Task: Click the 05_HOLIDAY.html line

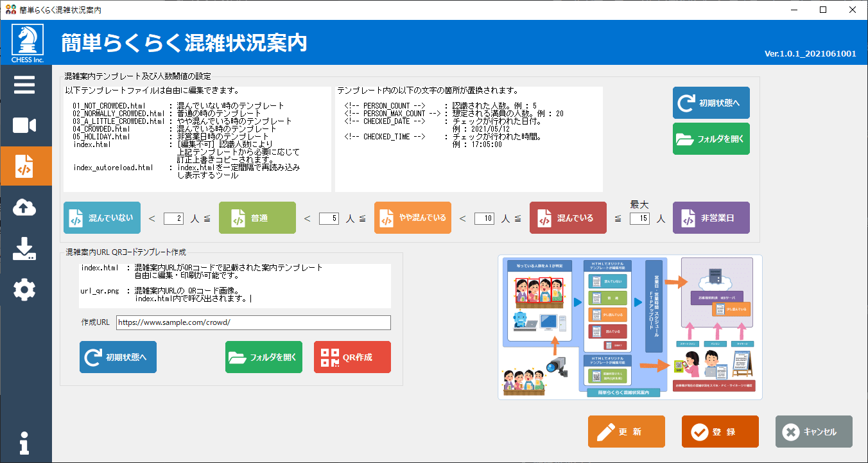Action: click(x=171, y=137)
